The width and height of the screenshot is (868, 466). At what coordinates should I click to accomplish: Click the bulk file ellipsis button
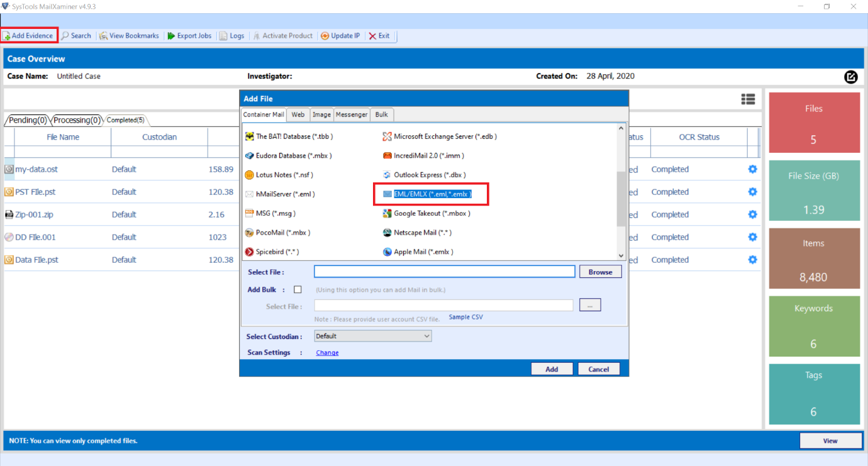coord(590,305)
